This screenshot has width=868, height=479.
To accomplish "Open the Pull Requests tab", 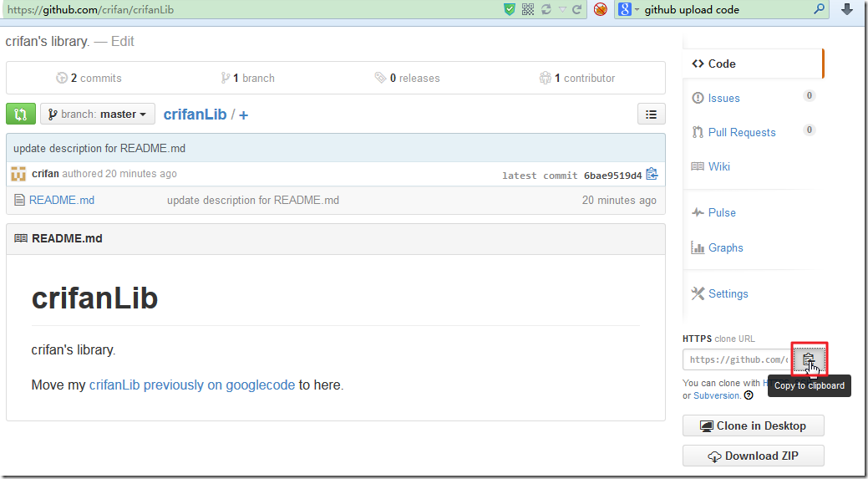I will pos(742,132).
